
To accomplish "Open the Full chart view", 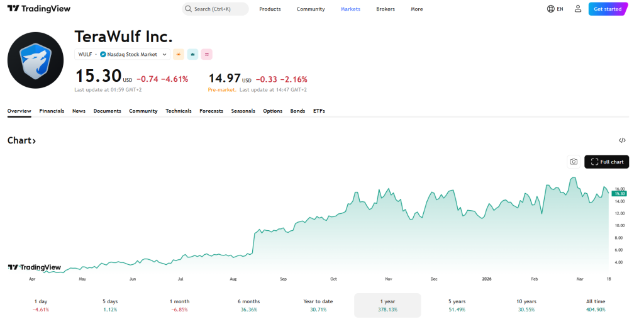I will coord(606,162).
